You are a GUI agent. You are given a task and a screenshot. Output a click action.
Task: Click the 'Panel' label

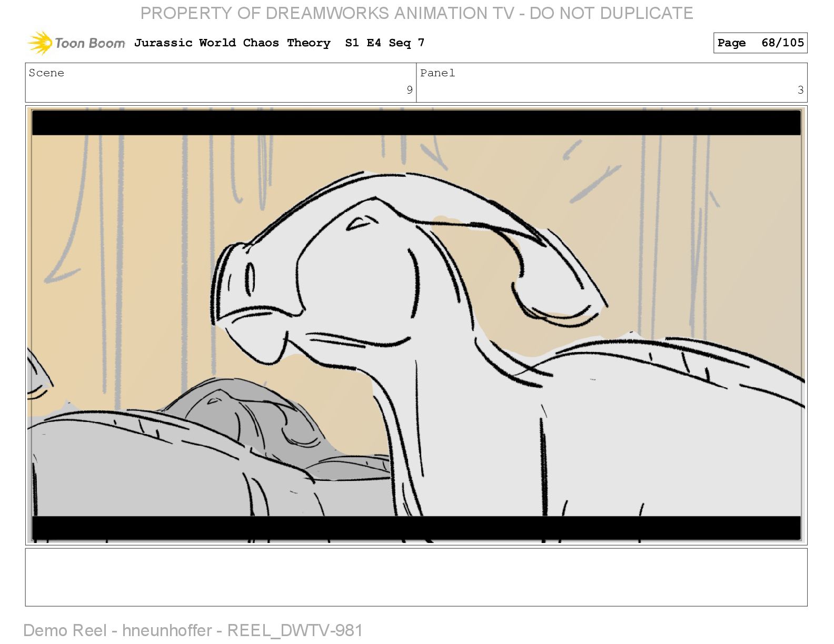tap(437, 73)
